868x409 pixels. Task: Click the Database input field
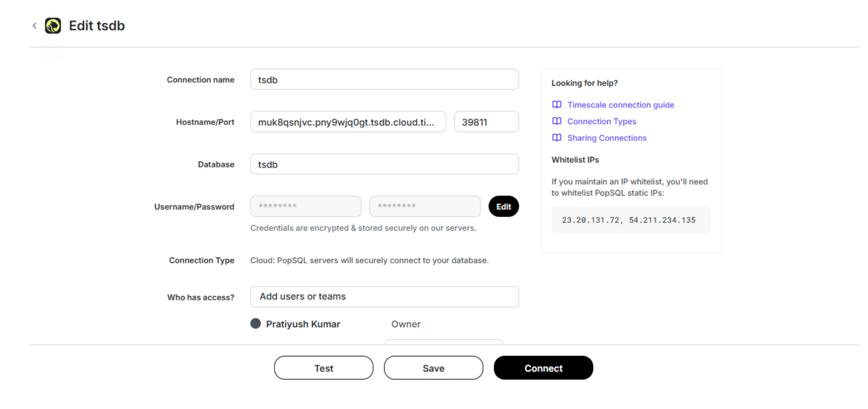tap(384, 164)
